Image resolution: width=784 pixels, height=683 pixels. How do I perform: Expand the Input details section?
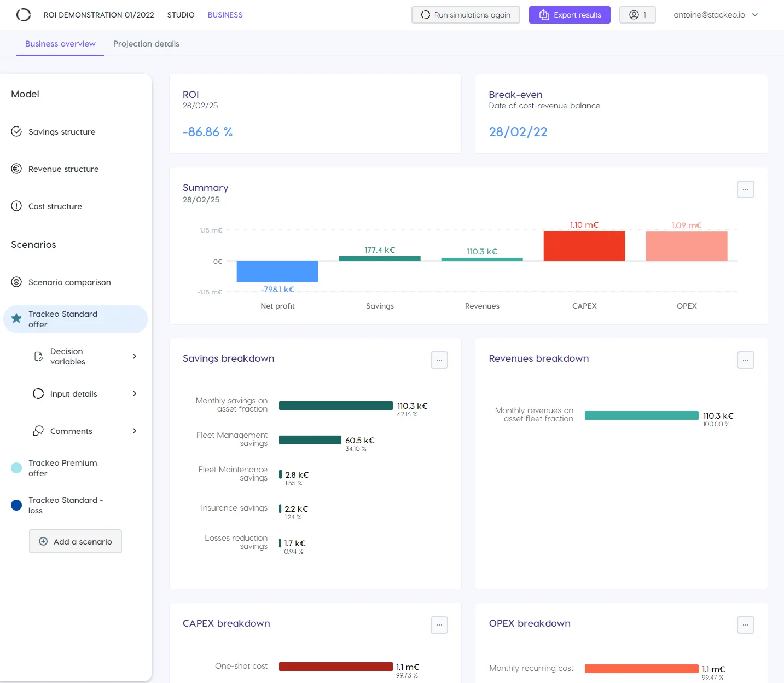click(x=135, y=393)
